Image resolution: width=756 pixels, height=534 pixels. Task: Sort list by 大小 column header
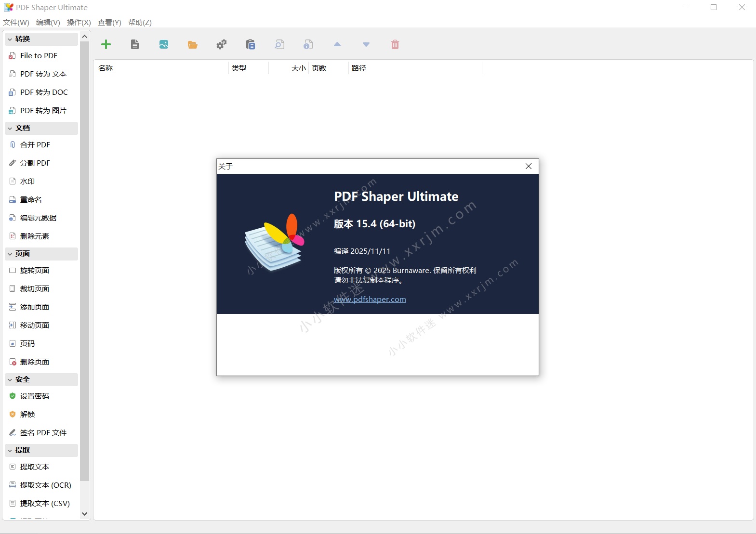click(289, 68)
